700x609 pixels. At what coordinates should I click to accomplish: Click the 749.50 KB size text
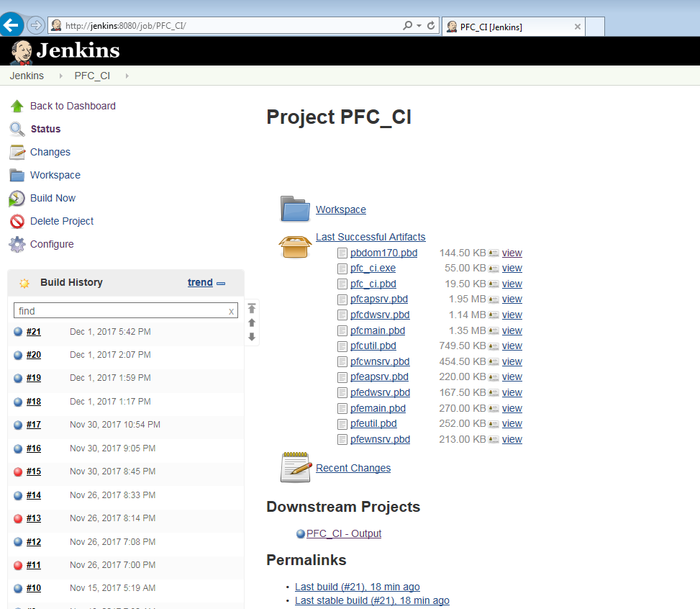462,346
